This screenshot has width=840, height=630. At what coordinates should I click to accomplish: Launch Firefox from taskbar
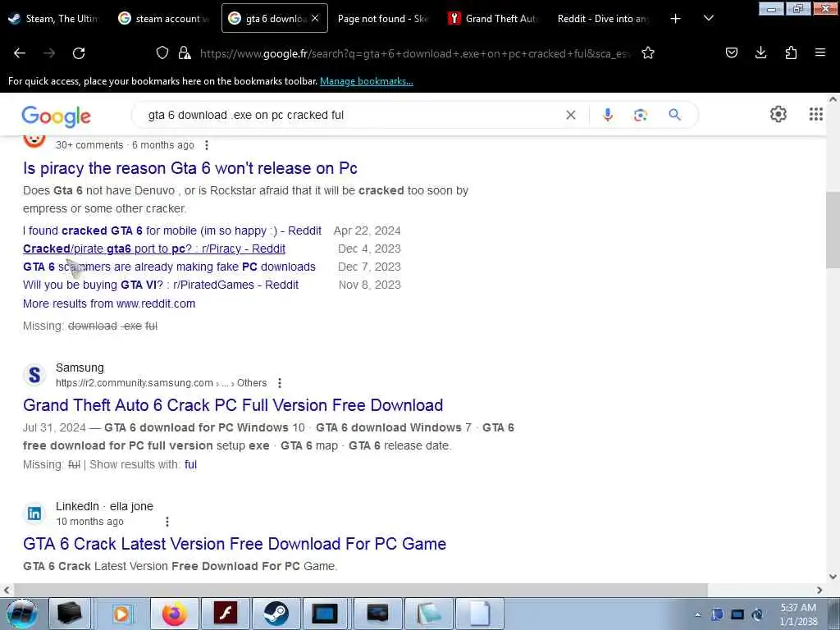click(x=175, y=614)
